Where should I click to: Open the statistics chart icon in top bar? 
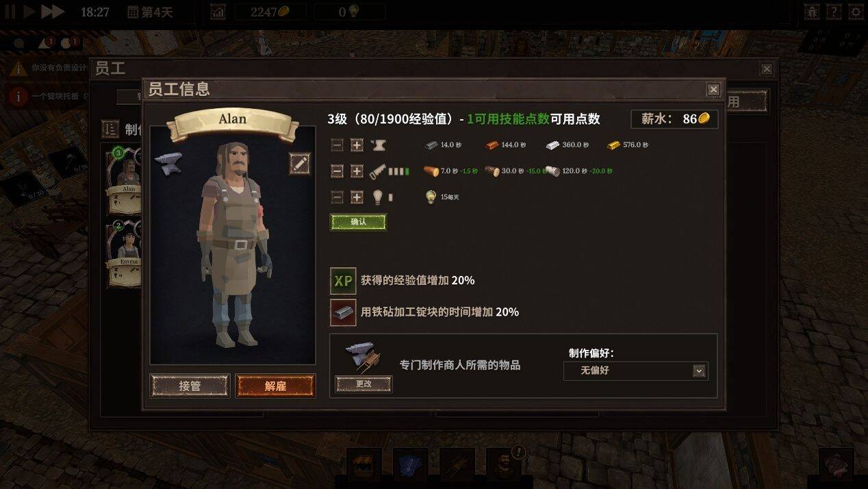[218, 12]
